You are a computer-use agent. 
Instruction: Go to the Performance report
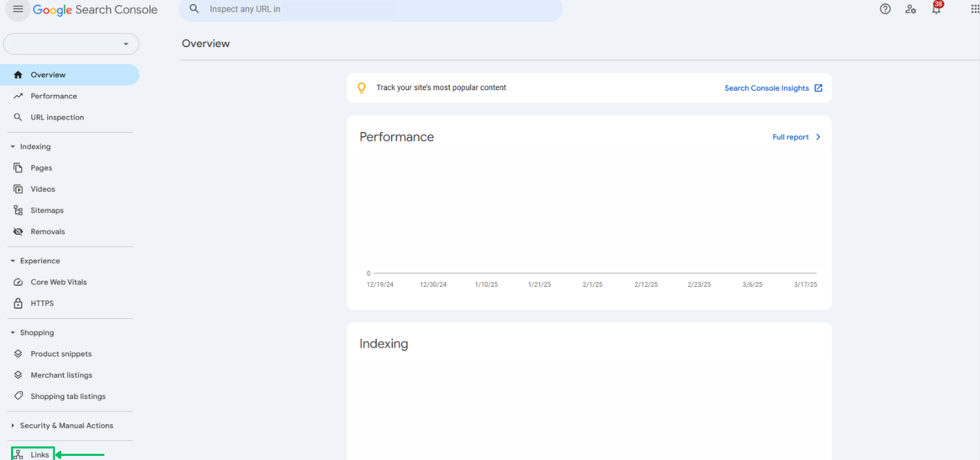pos(53,96)
